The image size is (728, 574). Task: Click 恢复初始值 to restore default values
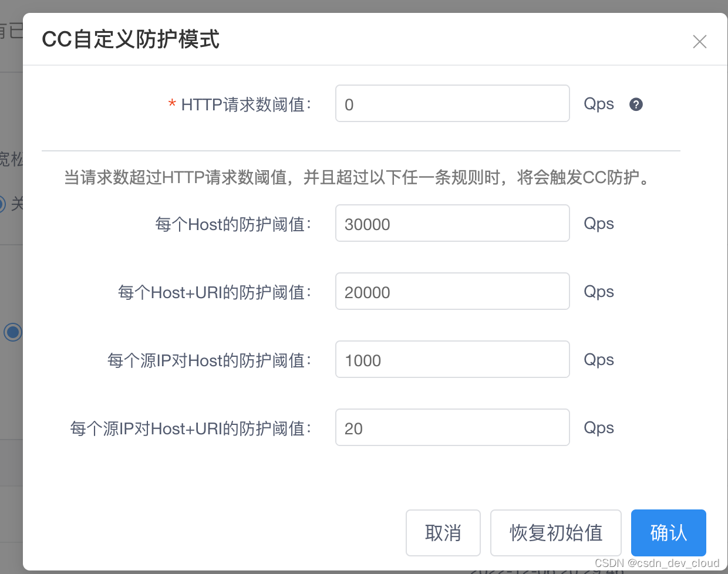click(x=555, y=533)
